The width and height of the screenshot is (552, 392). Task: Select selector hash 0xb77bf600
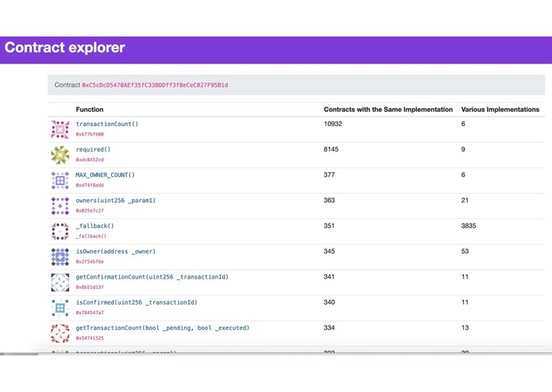coord(90,134)
